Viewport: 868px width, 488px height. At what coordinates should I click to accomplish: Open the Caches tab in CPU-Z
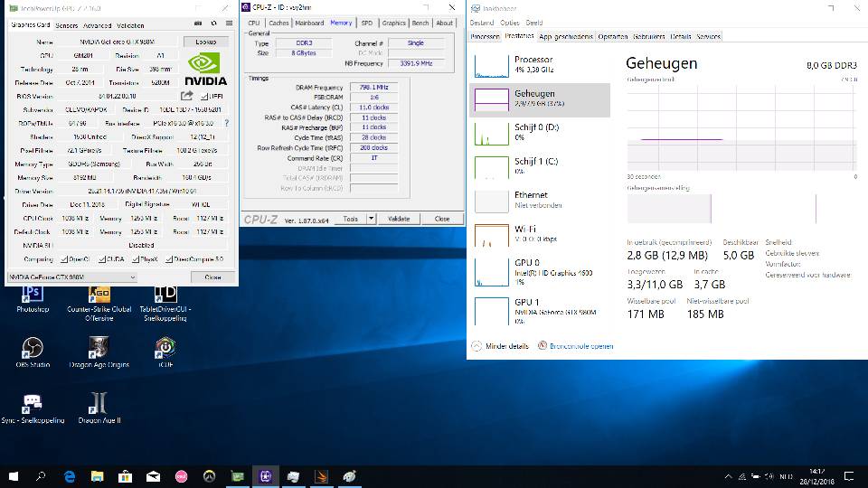(x=278, y=23)
